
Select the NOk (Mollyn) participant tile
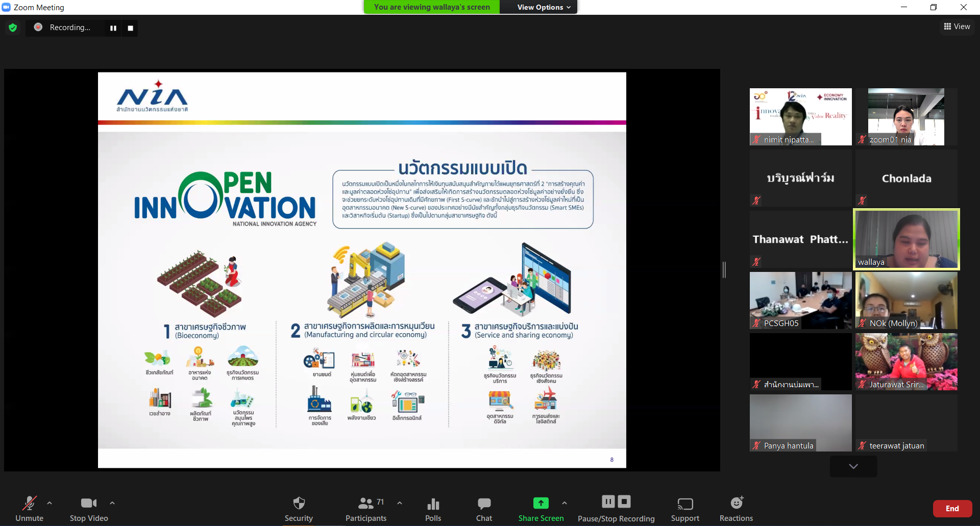[906, 300]
